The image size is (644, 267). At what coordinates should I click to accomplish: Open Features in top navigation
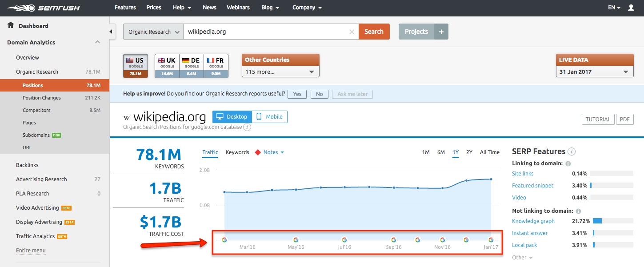(125, 8)
